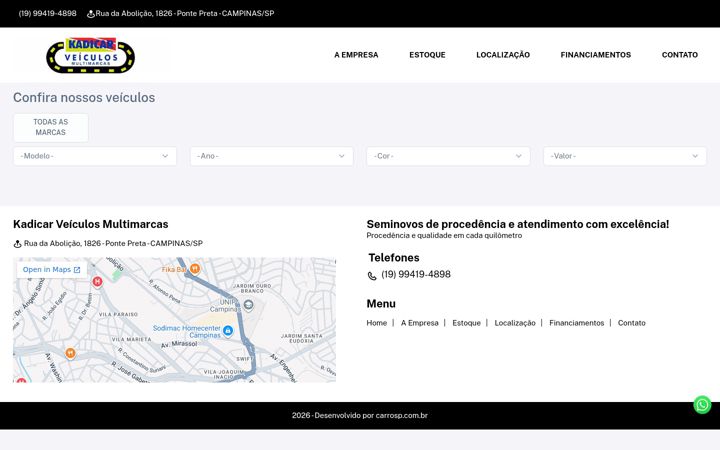Click the carrosp.com.br developer credit

point(401,415)
